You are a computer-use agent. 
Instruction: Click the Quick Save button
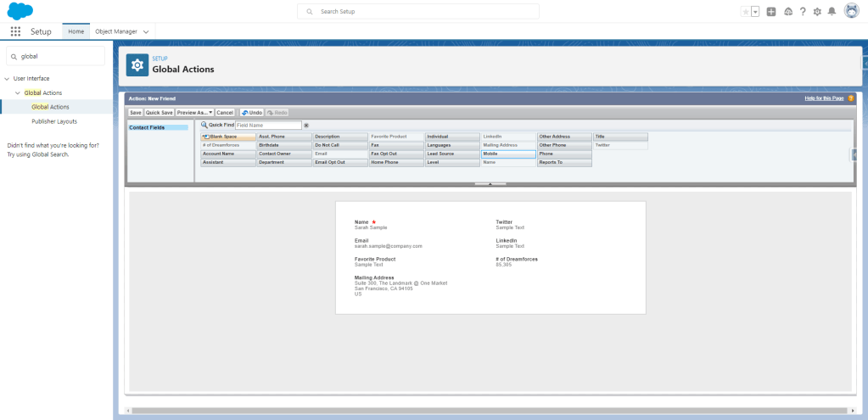[x=160, y=112]
